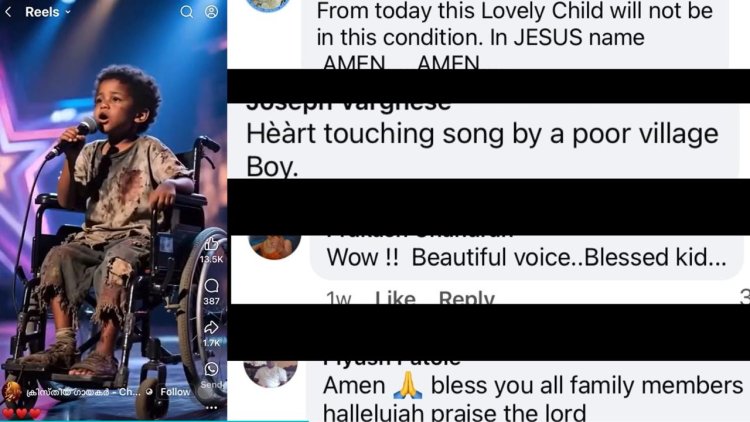Tap the reel video of singing boy
The height and width of the screenshot is (422, 750).
pos(113,211)
